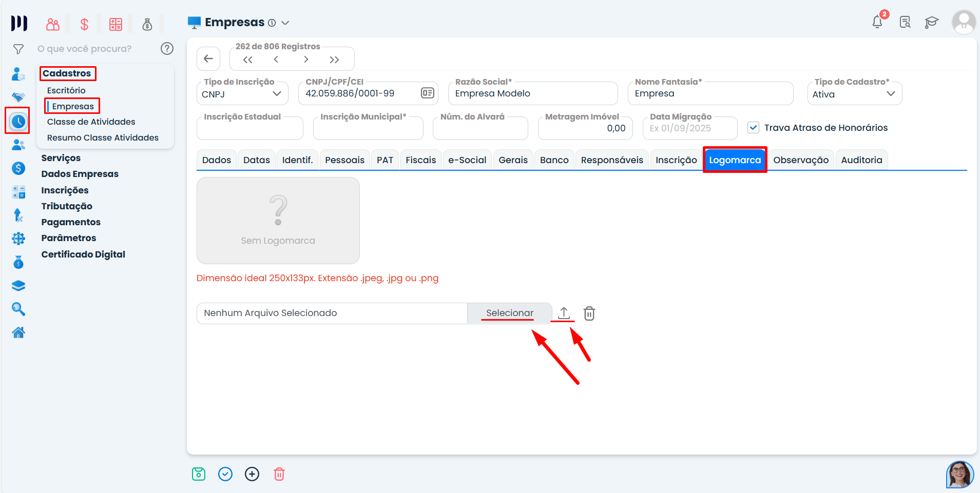Expand the Inscrições menu section
Image resolution: width=980 pixels, height=493 pixels.
click(65, 190)
